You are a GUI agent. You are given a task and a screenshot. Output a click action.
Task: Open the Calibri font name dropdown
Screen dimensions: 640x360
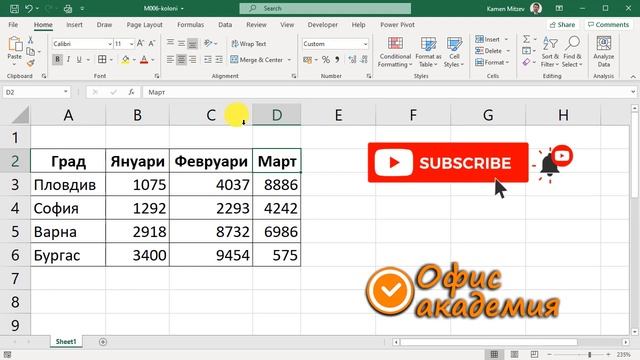click(x=110, y=44)
